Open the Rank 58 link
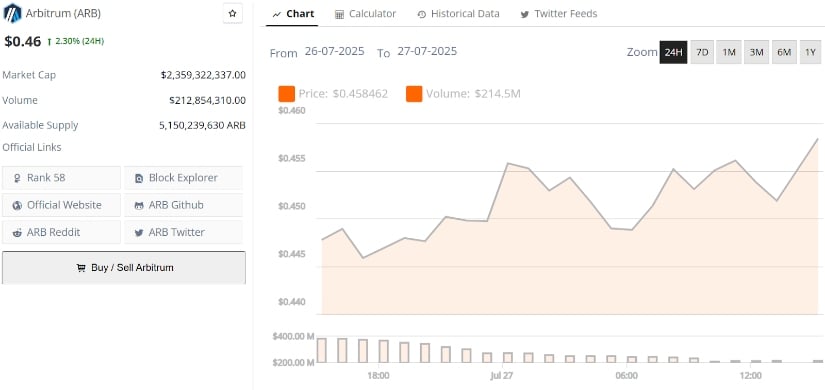The width and height of the screenshot is (825, 390). [x=61, y=178]
